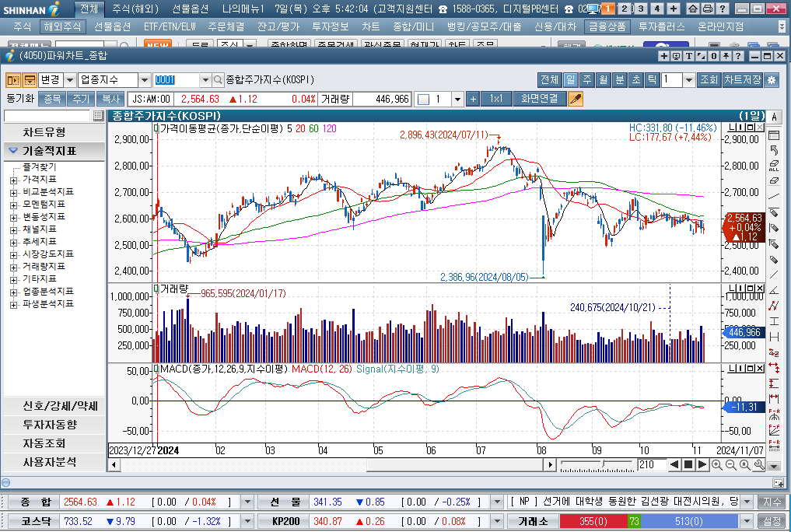Click the 복사 copy button
The height and width of the screenshot is (532, 791).
pyautogui.click(x=110, y=99)
